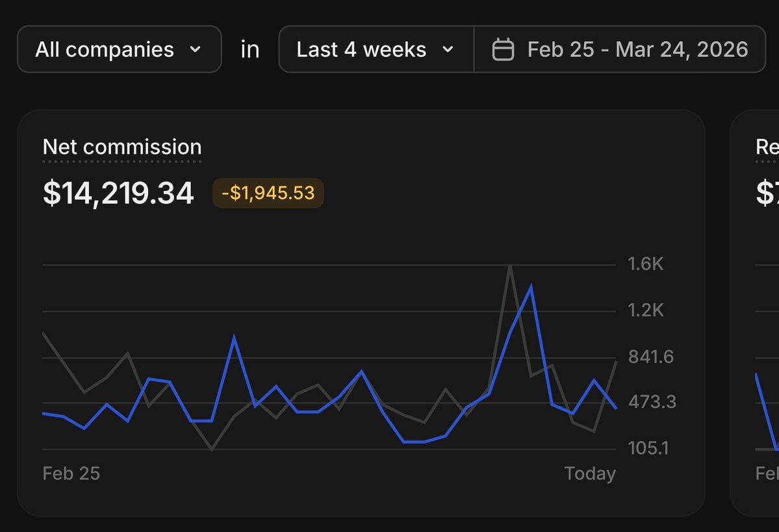Viewport: 779px width, 532px height.
Task: Click the 1.2K axis label
Action: point(645,310)
